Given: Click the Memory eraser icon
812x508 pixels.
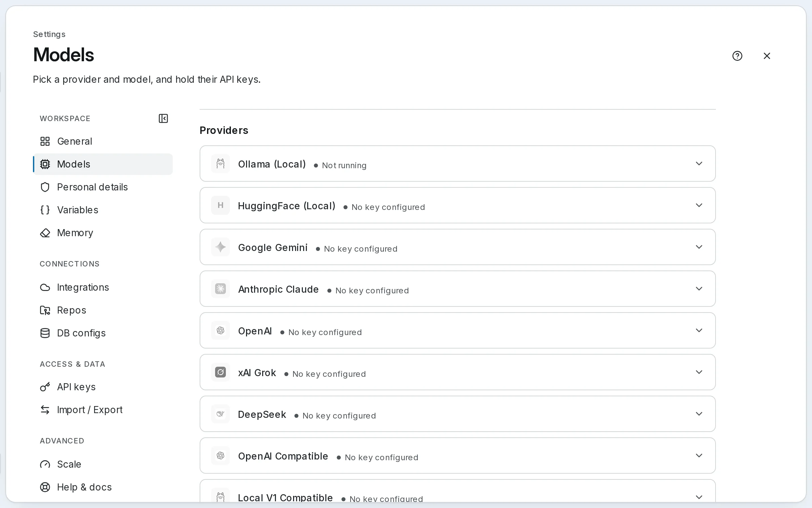Looking at the screenshot, I should pyautogui.click(x=45, y=233).
